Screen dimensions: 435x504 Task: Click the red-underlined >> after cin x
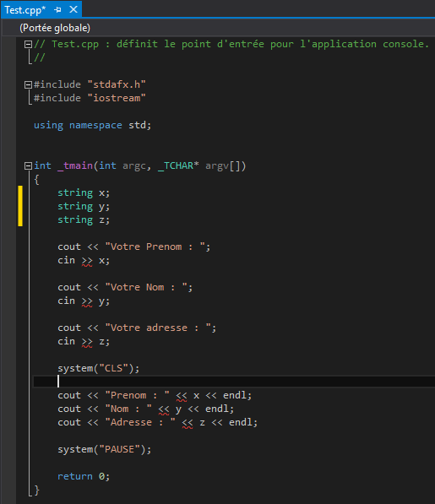[x=87, y=261]
